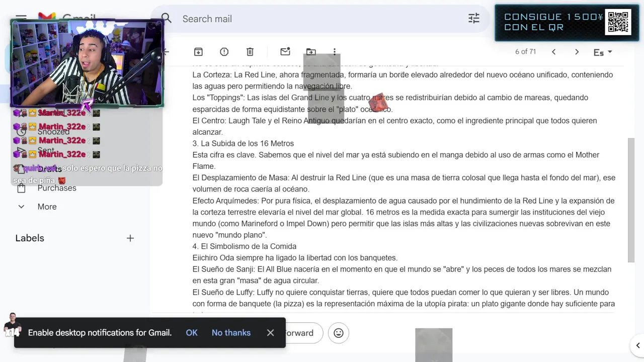Click the webcam overlay video
This screenshot has height=362, width=644.
click(87, 63)
